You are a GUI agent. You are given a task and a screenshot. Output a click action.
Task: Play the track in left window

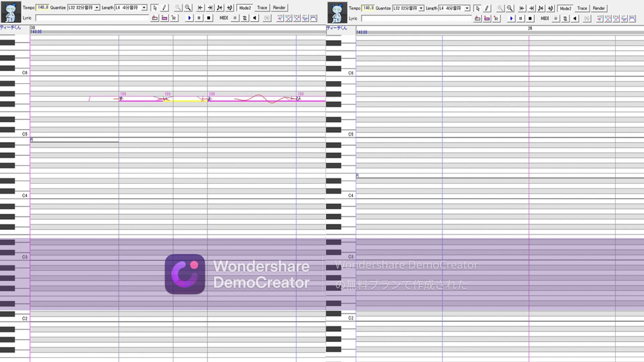189,18
